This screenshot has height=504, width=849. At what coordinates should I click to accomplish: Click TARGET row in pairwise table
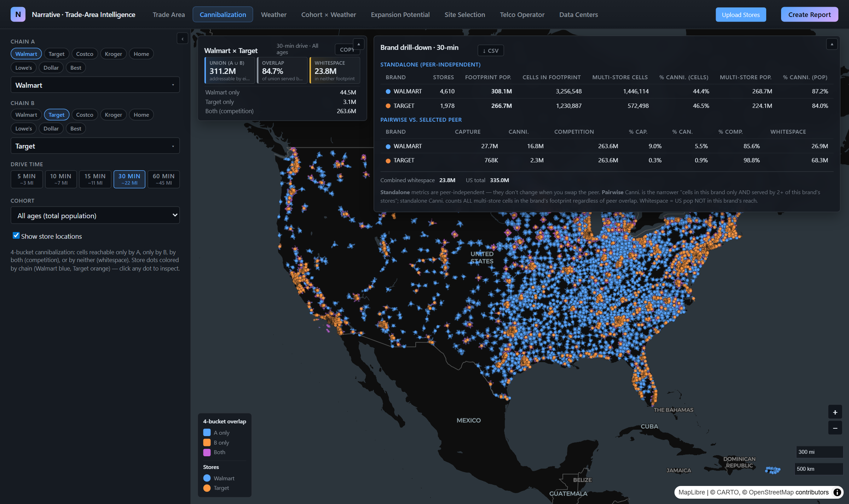607,160
